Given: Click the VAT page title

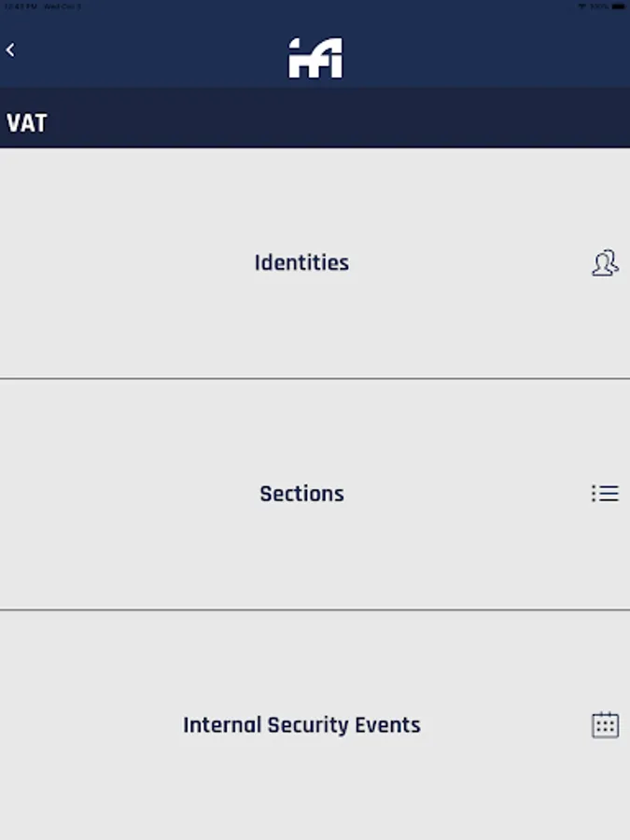Looking at the screenshot, I should (27, 123).
